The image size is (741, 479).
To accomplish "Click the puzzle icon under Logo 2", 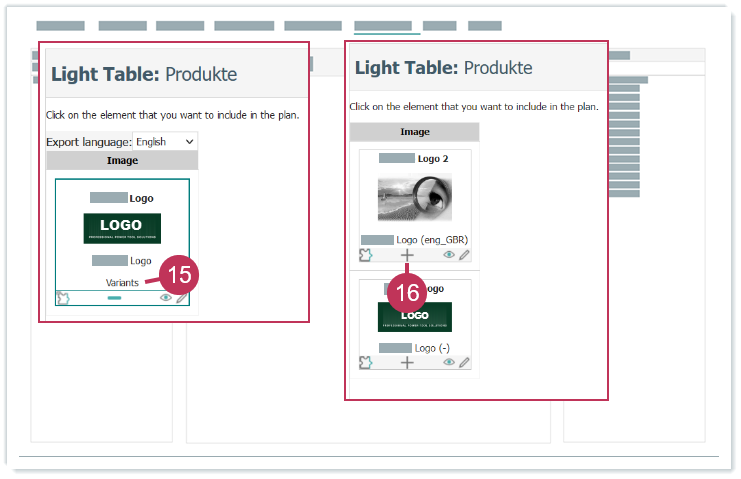I will [x=366, y=255].
